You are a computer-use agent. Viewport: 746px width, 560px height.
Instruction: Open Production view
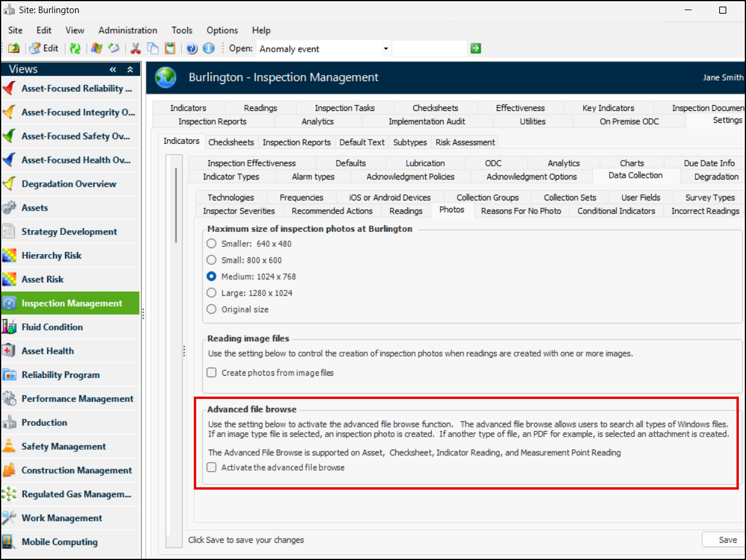coord(70,422)
